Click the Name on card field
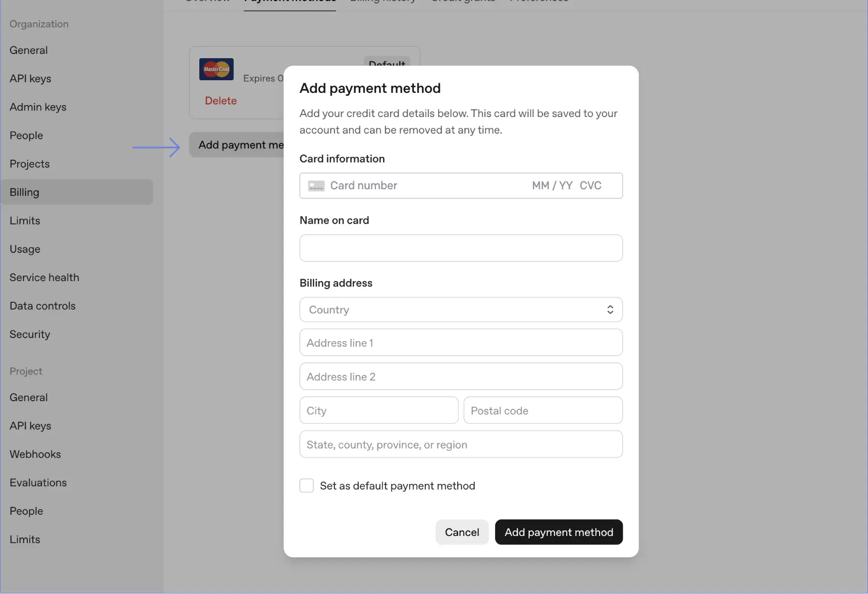The image size is (868, 594). tap(460, 248)
